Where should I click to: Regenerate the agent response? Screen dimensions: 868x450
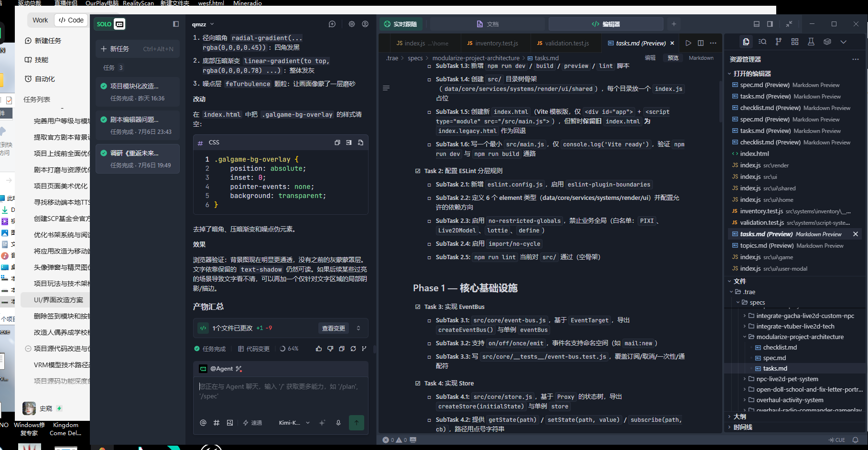(353, 349)
